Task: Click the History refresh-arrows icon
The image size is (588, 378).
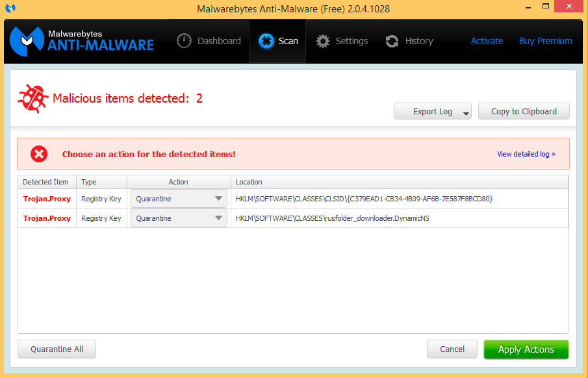Action: point(392,41)
